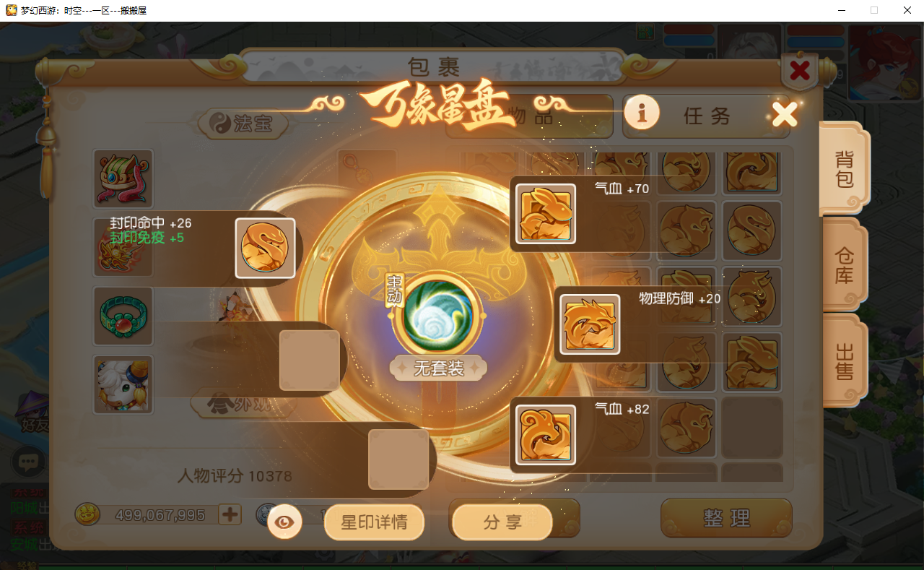
Task: Open the 出售 tab
Action: pyautogui.click(x=844, y=361)
